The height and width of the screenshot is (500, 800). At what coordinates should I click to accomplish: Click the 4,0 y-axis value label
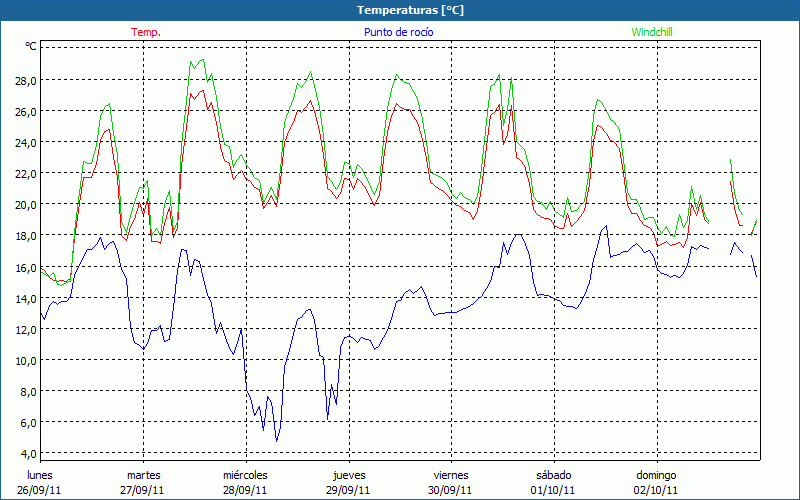28,453
